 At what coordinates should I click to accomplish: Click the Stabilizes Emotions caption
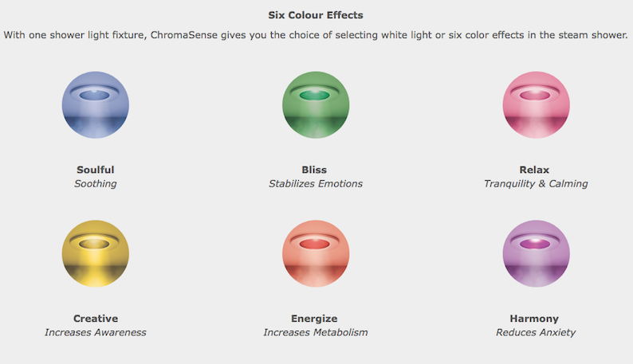coord(316,184)
